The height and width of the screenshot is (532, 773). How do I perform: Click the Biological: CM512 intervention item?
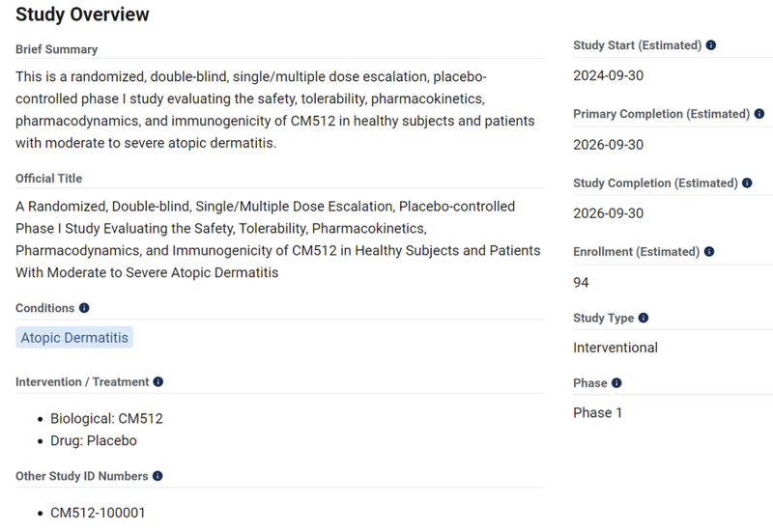point(106,419)
